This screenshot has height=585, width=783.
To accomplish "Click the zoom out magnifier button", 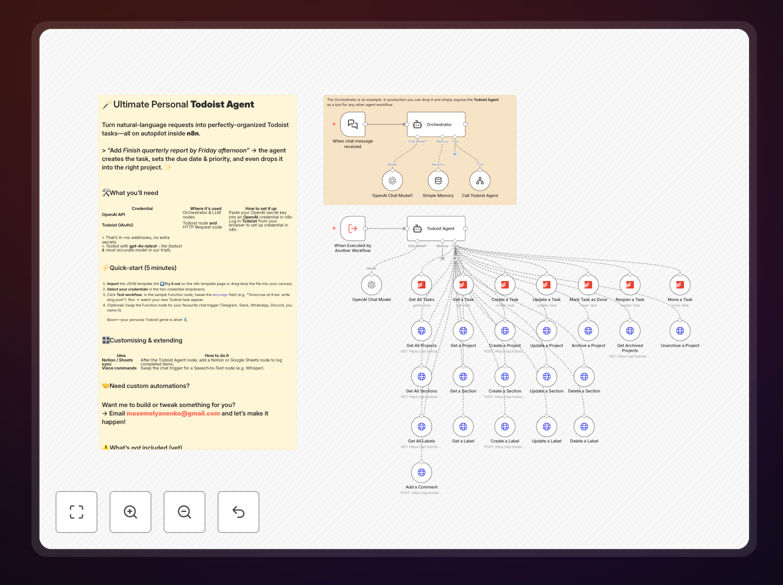I will pos(184,512).
